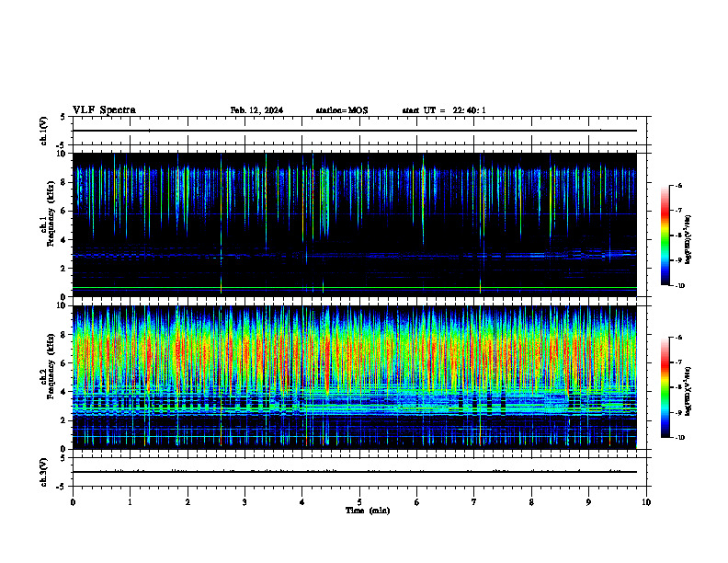
Task: Click the ch.1 spectrogram color bar
Action: click(x=665, y=236)
